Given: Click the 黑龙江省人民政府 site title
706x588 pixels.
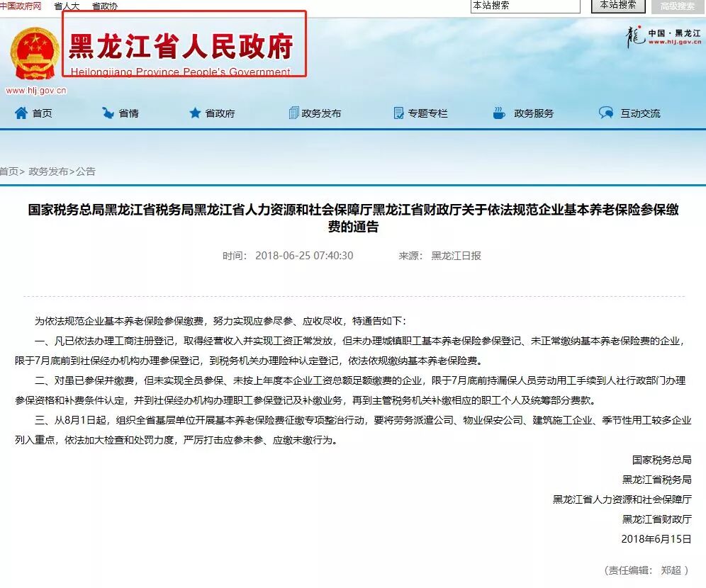Looking at the screenshot, I should [181, 46].
